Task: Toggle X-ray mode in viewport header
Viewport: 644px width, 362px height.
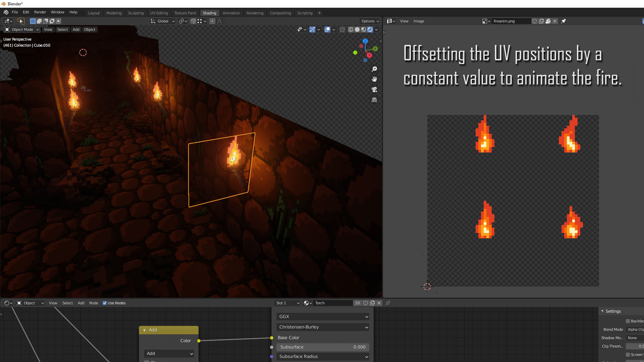Action: coord(342,29)
